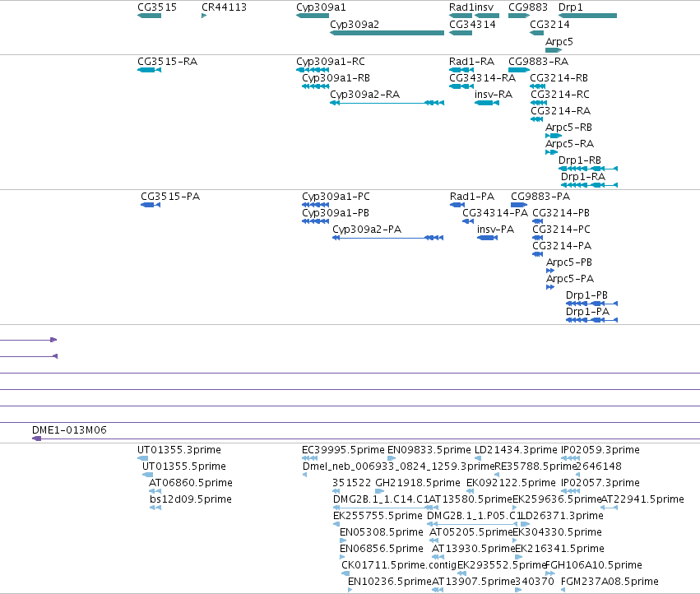Click the CG3515 gene label

coord(157,7)
